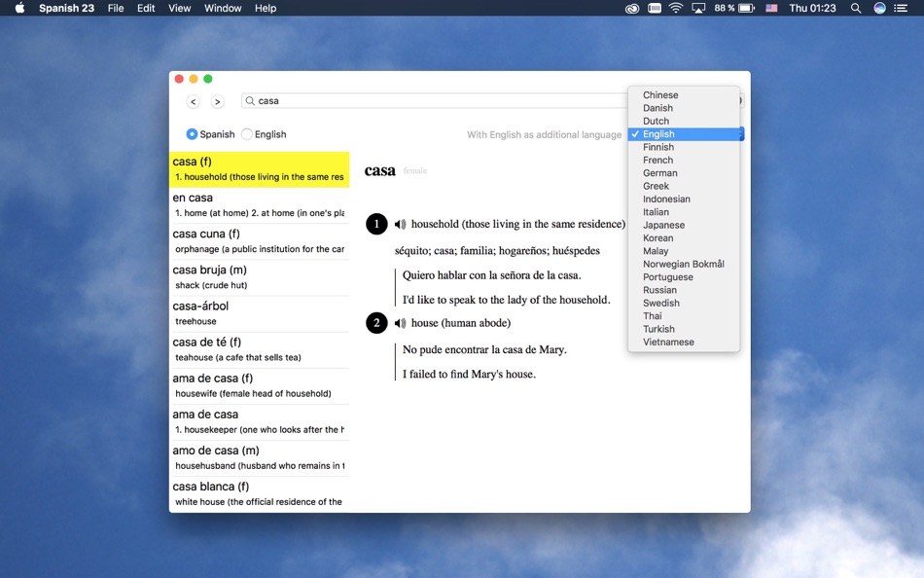Choose Chinese from the language list

(x=684, y=95)
